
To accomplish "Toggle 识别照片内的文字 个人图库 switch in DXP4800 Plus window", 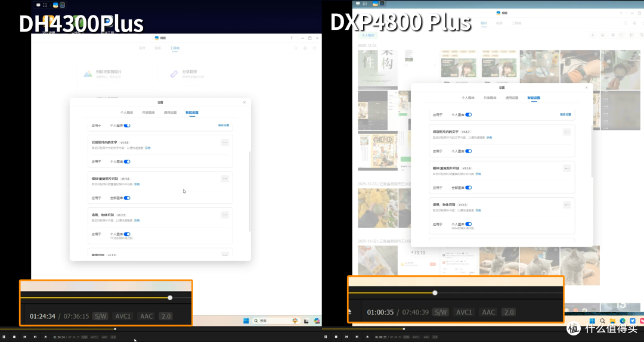I will click(x=469, y=151).
